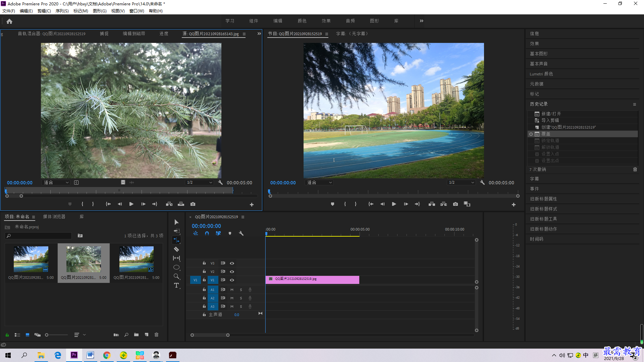Delete history state trash icon
This screenshot has height=362, width=644.
(x=635, y=169)
